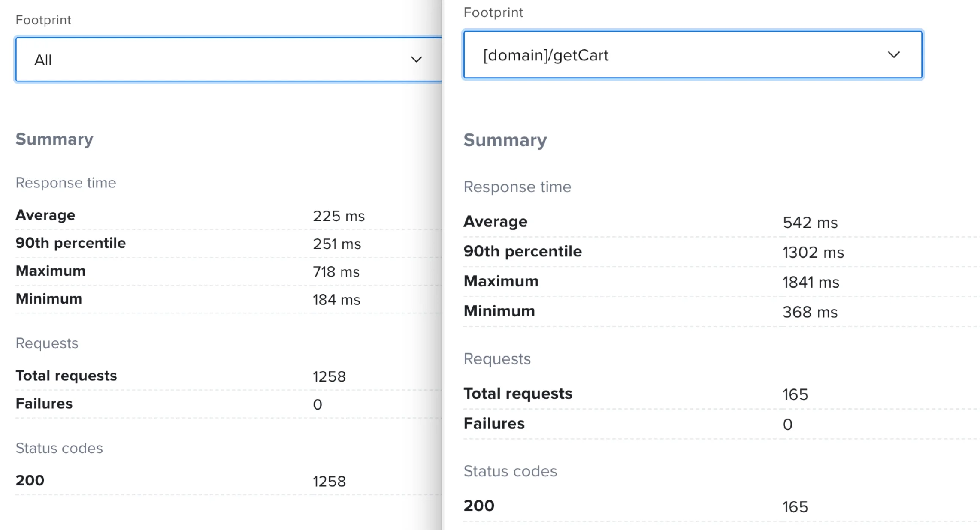Image resolution: width=980 pixels, height=530 pixels.
Task: Click the chevron on the getCart dropdown
Action: click(894, 55)
